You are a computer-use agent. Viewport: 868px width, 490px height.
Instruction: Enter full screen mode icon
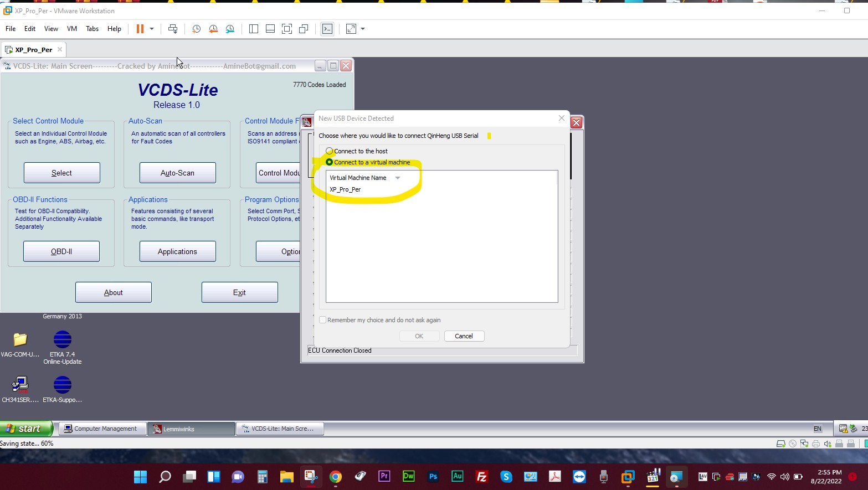287,29
